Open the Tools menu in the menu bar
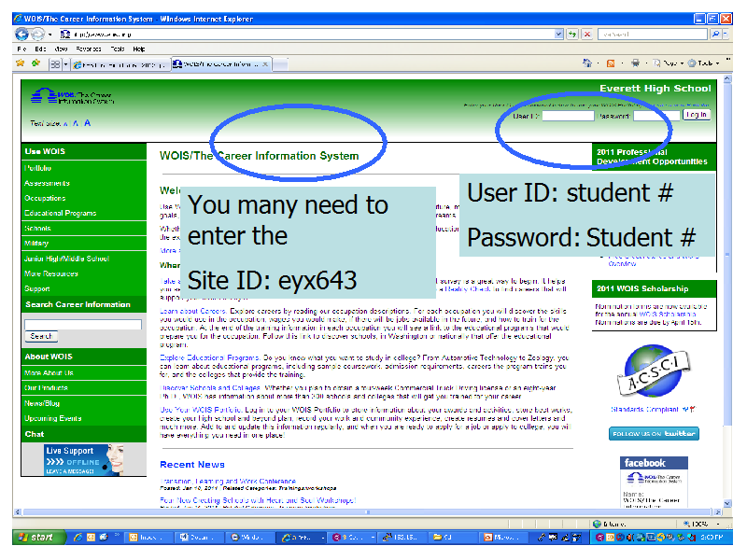The height and width of the screenshot is (560, 747). point(118,49)
